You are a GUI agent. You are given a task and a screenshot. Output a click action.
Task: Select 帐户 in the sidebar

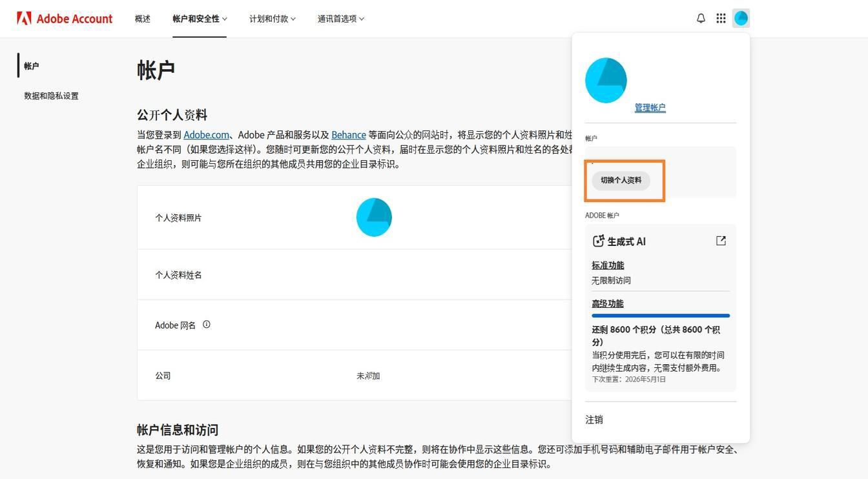[x=32, y=66]
